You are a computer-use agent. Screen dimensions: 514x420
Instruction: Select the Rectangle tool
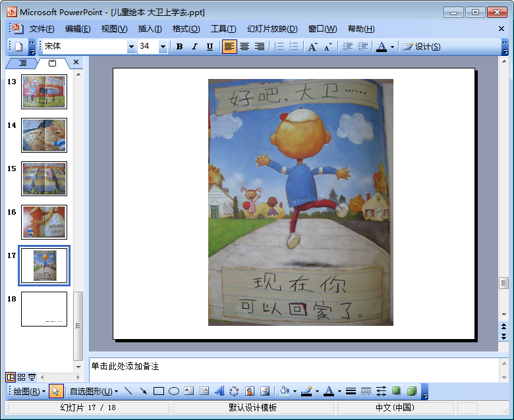[159, 391]
